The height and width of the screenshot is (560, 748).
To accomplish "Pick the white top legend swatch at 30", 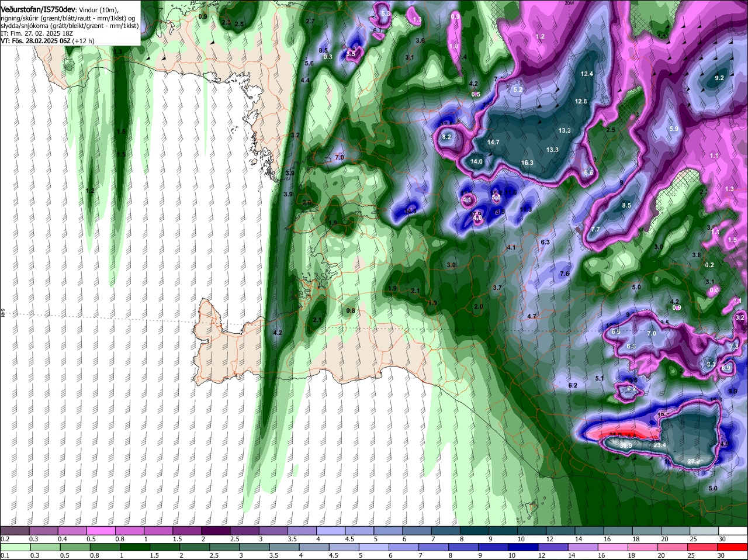I will [x=733, y=531].
